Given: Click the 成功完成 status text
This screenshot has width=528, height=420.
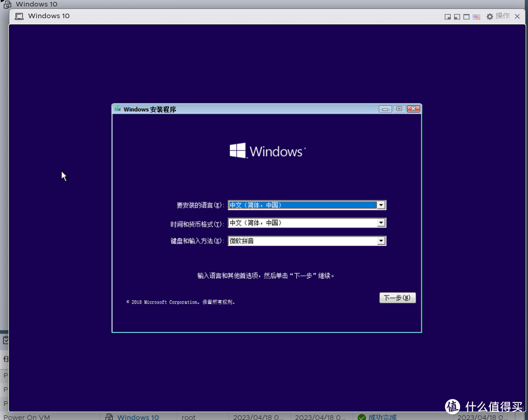Looking at the screenshot, I should [x=382, y=417].
